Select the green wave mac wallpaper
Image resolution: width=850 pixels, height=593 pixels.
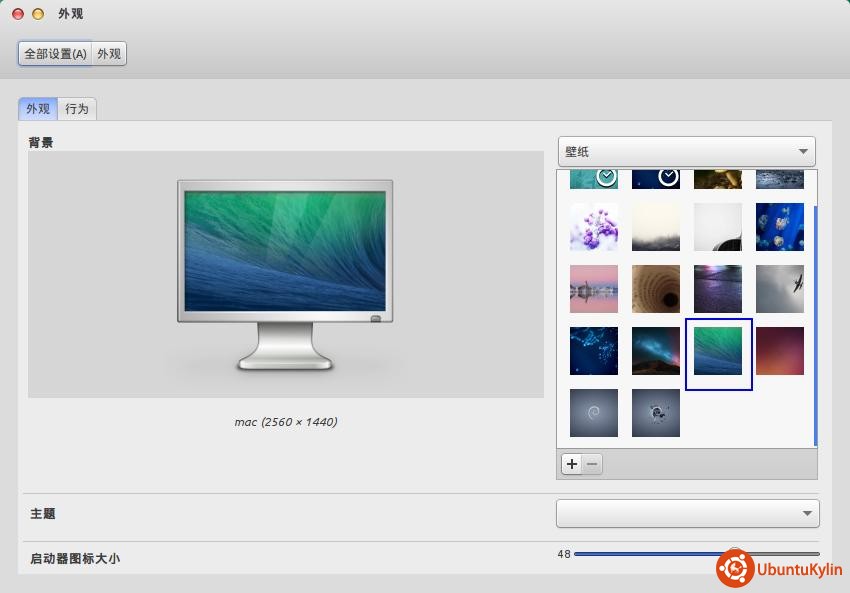pyautogui.click(x=718, y=352)
